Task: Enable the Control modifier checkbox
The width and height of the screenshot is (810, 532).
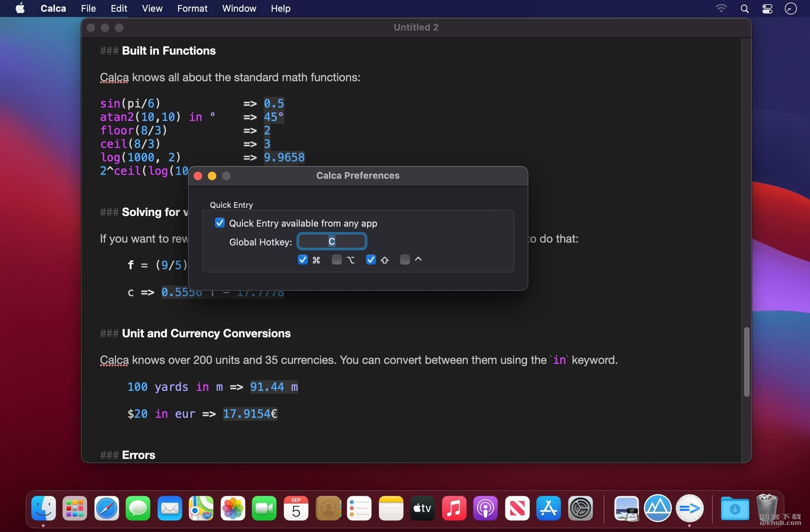Action: pos(405,260)
